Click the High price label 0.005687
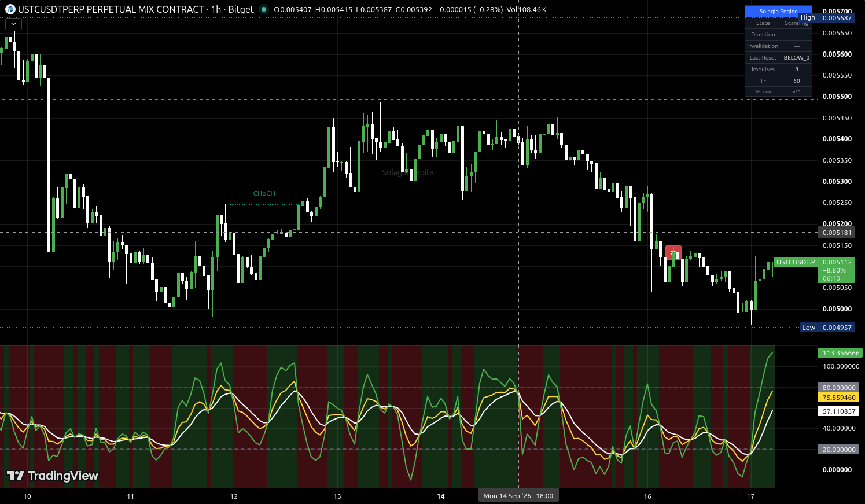This screenshot has width=865, height=504. point(837,18)
